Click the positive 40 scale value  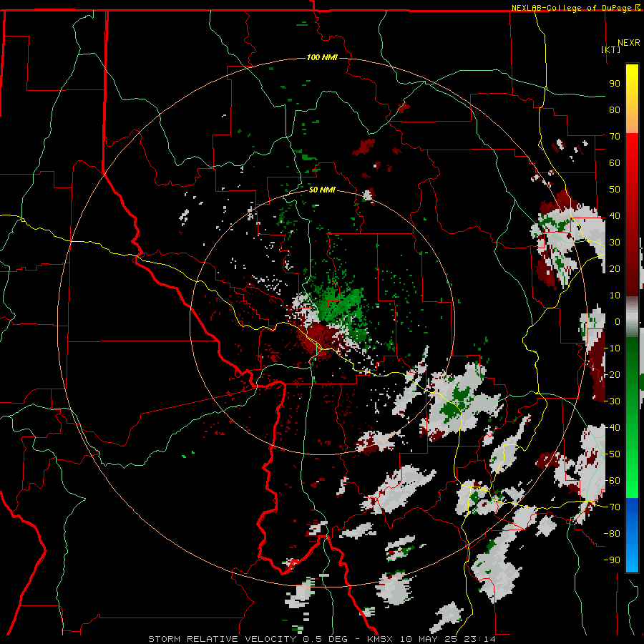click(615, 215)
